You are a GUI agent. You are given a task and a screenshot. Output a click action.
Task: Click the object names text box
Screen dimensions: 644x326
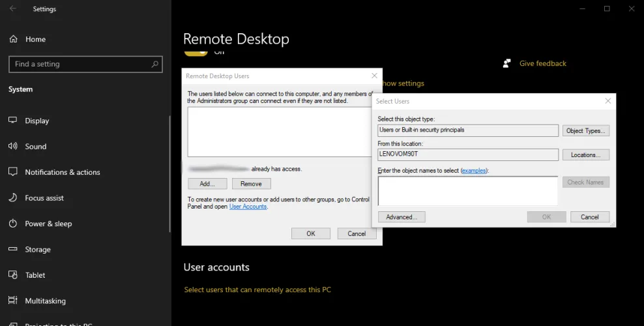(467, 190)
